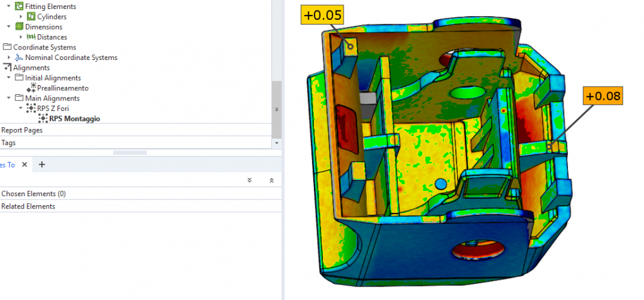Click the Preallineamento alignment icon
The image size is (644, 300).
tap(31, 88)
